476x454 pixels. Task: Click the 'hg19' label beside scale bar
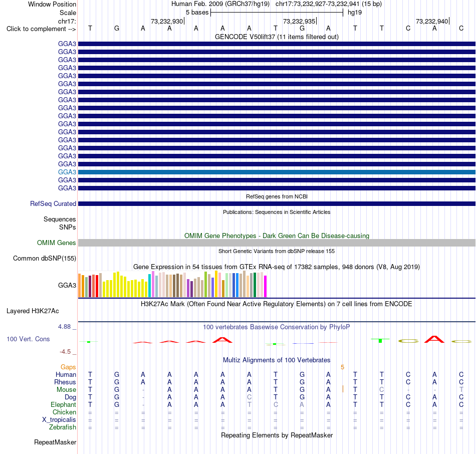point(355,13)
